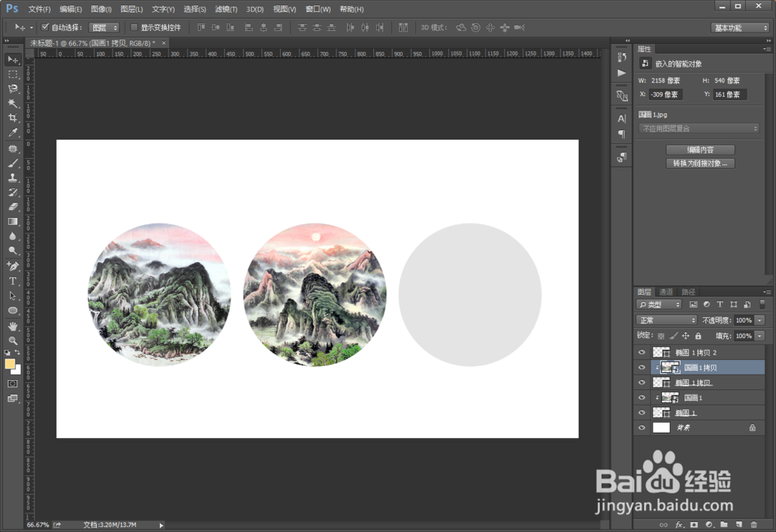Screen dimensions: 776x532
Task: Select the Dodge tool
Action: click(x=13, y=250)
